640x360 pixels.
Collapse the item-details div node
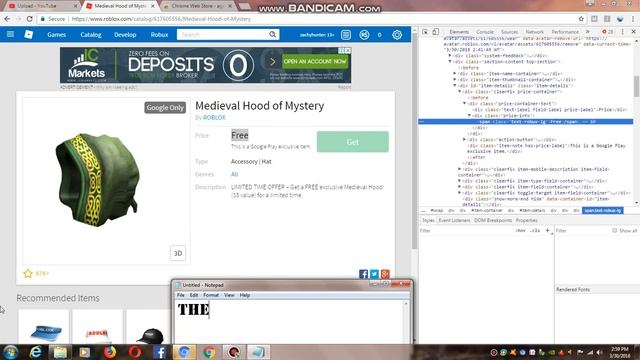point(455,86)
